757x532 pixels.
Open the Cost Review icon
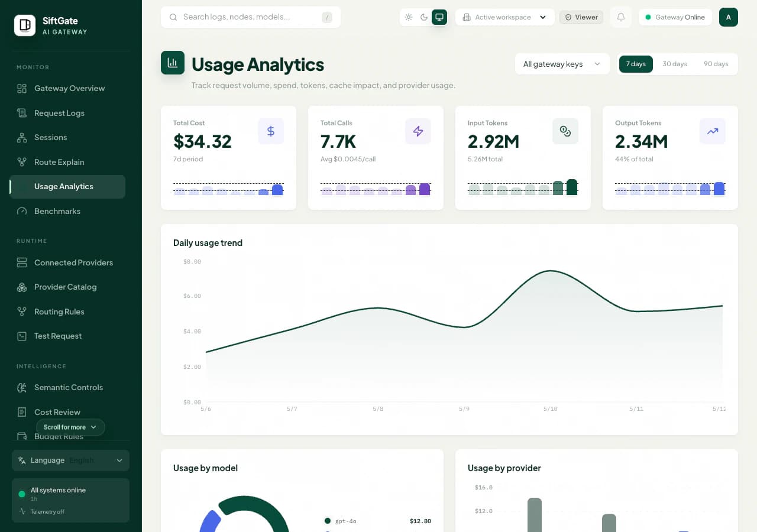tap(22, 412)
